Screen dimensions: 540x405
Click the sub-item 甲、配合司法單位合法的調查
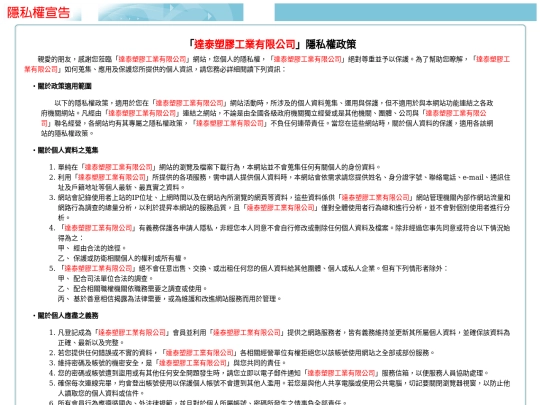[x=105, y=278]
